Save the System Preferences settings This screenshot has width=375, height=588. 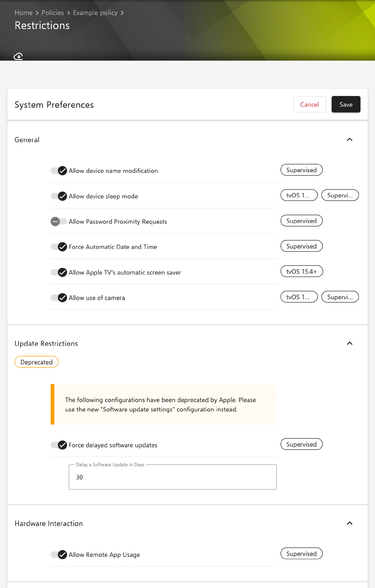pos(346,104)
